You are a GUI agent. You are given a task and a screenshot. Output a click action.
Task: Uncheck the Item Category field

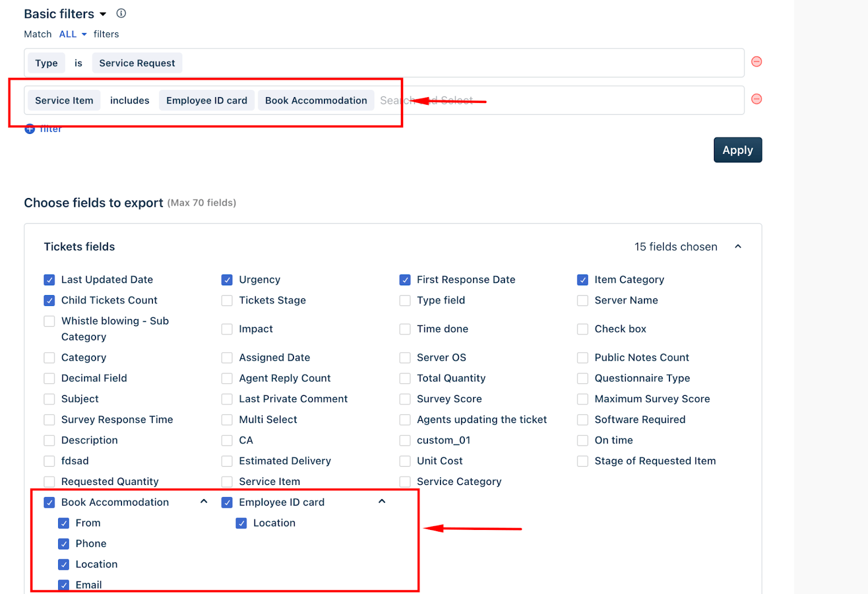pyautogui.click(x=583, y=280)
